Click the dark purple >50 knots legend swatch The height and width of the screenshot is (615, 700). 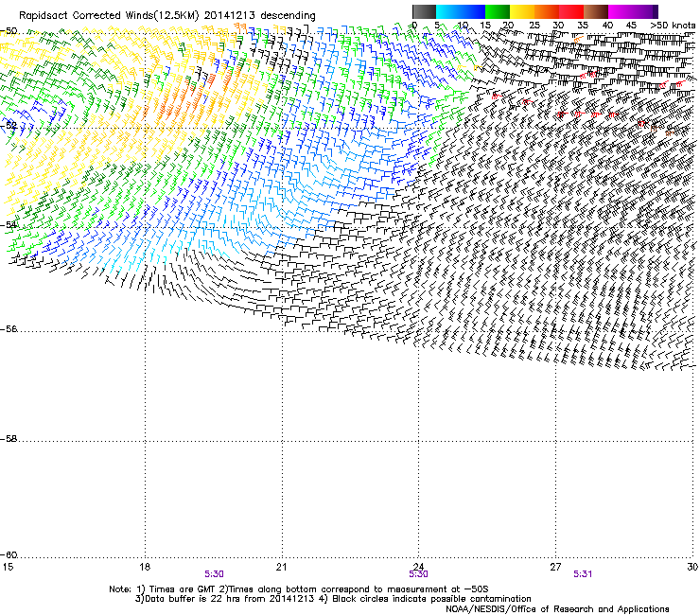[x=655, y=11]
